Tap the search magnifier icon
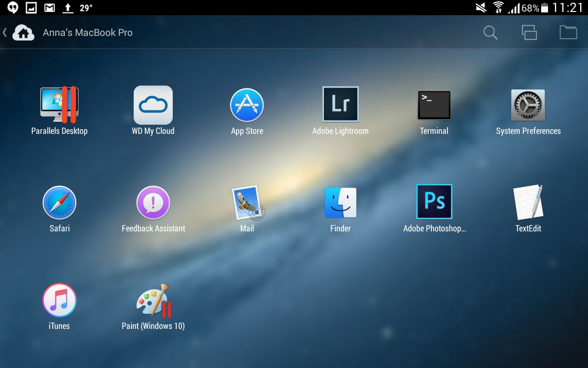Screen dimensions: 588x368 pos(490,33)
